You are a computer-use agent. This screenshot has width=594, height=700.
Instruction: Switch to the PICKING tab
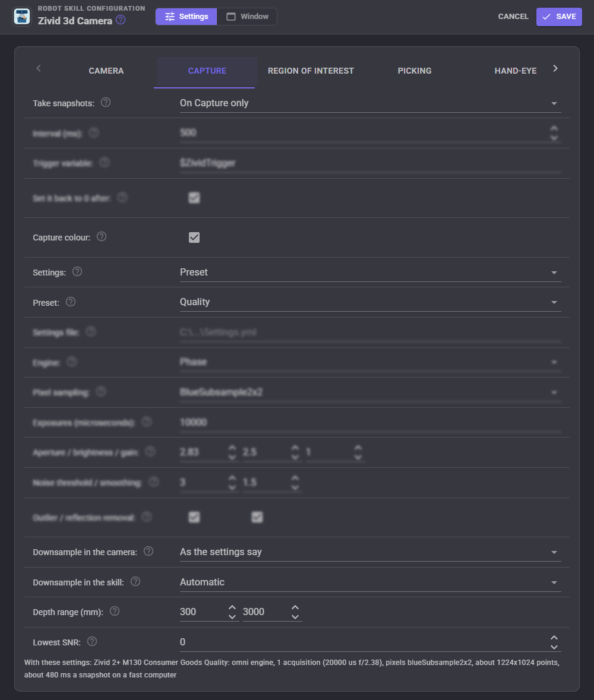pyautogui.click(x=415, y=71)
